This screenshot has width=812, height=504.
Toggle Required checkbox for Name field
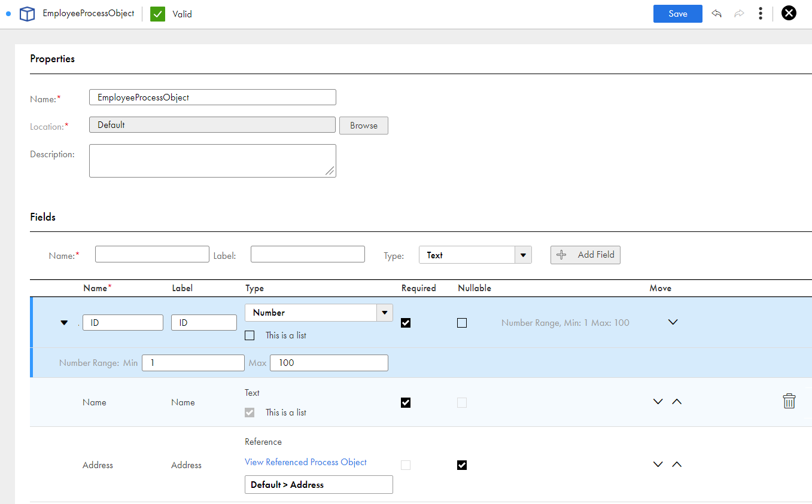pyautogui.click(x=406, y=403)
